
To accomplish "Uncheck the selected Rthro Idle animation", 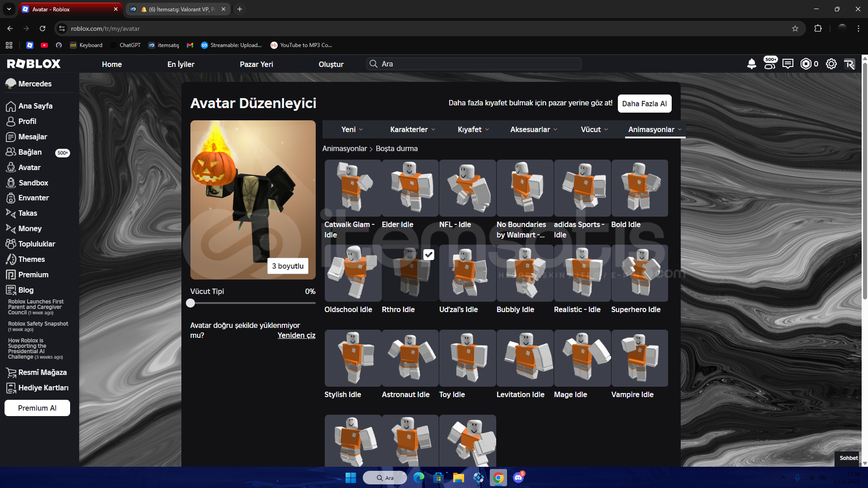I will point(428,255).
